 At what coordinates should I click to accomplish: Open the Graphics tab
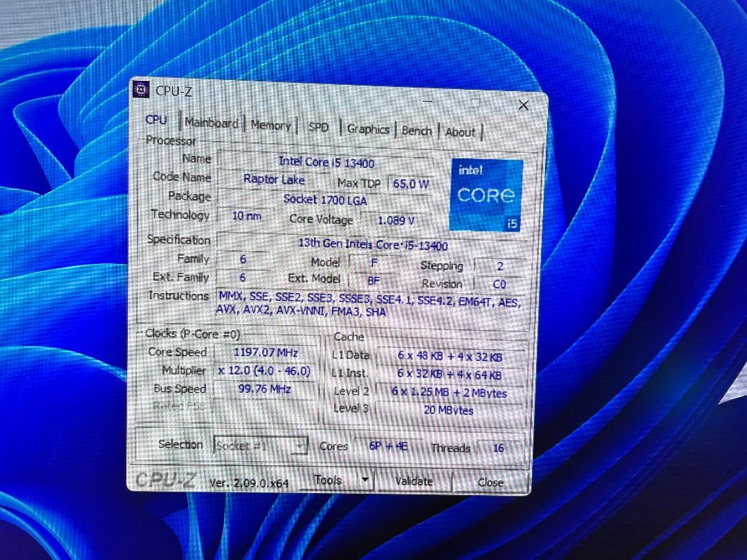(368, 129)
